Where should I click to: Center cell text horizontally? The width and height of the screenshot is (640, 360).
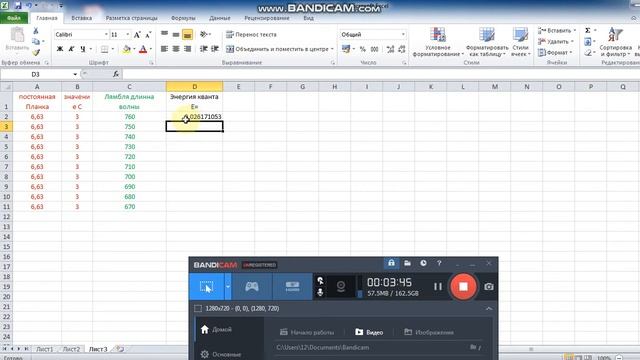(176, 49)
